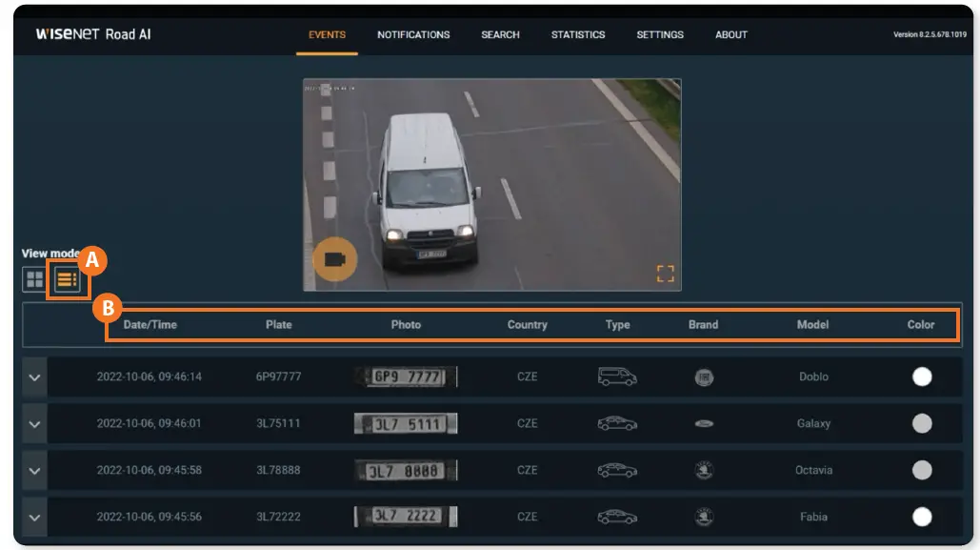
Task: Open the Statistics tab
Action: tap(577, 35)
